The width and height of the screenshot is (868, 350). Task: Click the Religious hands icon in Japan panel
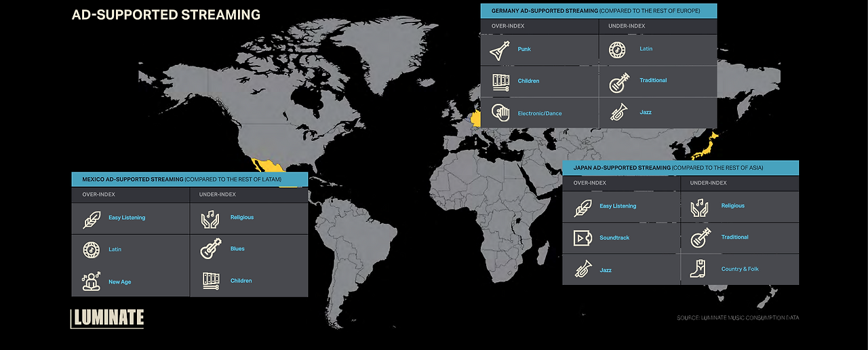pyautogui.click(x=701, y=206)
